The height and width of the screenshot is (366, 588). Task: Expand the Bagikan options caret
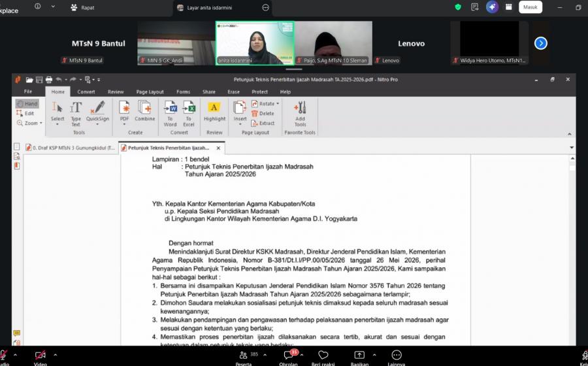[374, 354]
